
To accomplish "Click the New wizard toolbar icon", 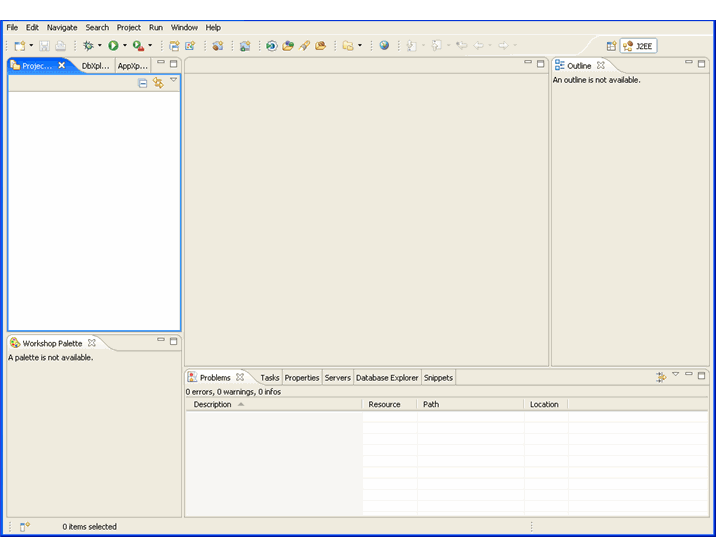I will [x=20, y=46].
